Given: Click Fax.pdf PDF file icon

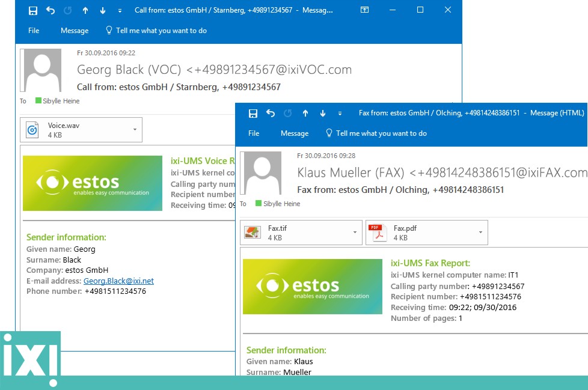Looking at the screenshot, I should point(378,233).
